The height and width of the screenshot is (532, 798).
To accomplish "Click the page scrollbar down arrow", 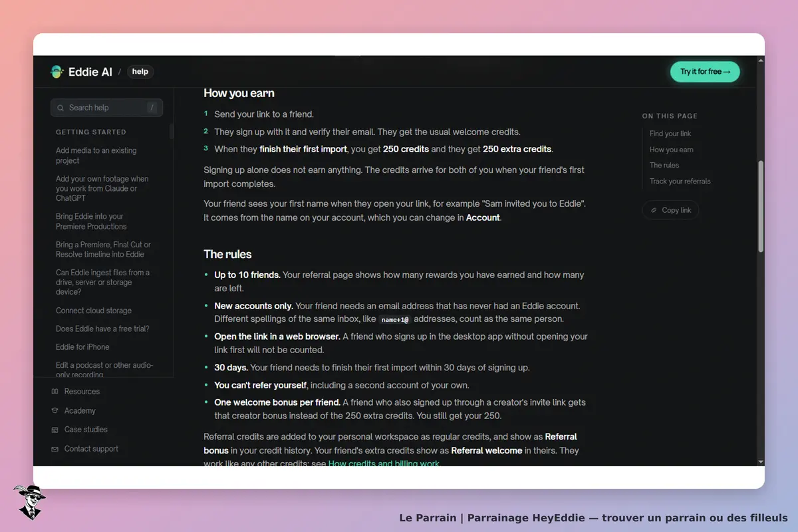I will [761, 462].
